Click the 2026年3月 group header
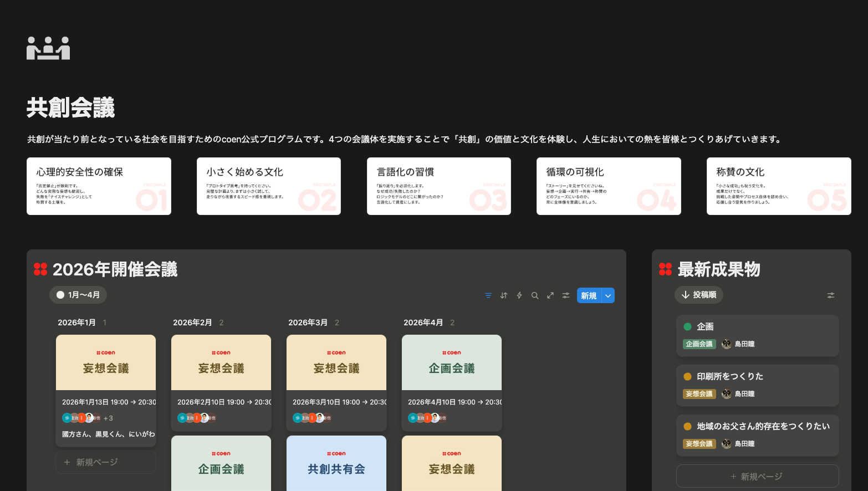This screenshot has width=868, height=491. tap(308, 323)
